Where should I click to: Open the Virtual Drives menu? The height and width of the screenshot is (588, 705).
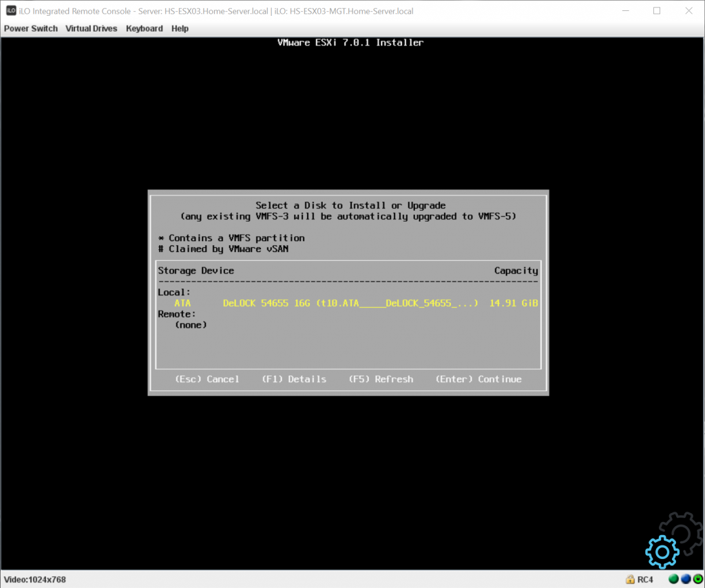pyautogui.click(x=92, y=28)
